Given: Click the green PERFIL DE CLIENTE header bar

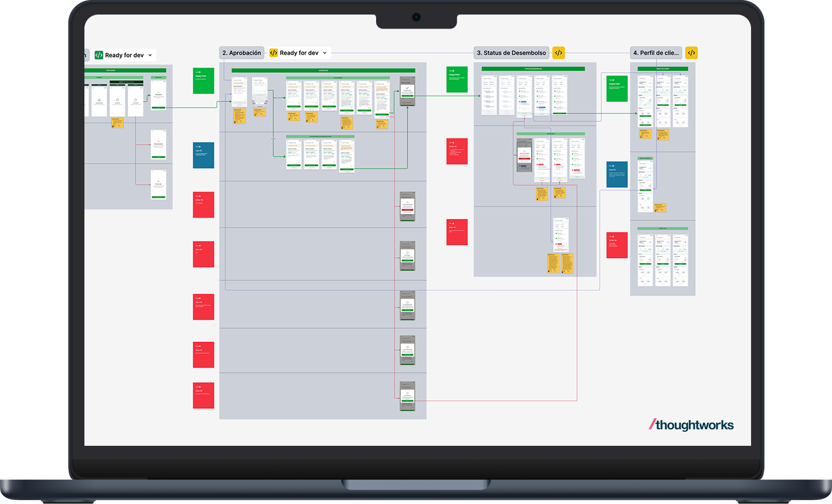Looking at the screenshot, I should (x=663, y=69).
